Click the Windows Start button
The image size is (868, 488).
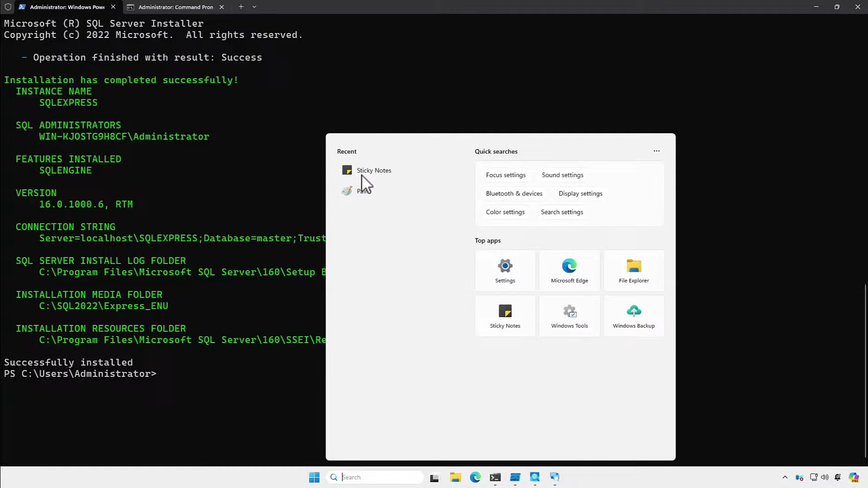click(x=314, y=477)
